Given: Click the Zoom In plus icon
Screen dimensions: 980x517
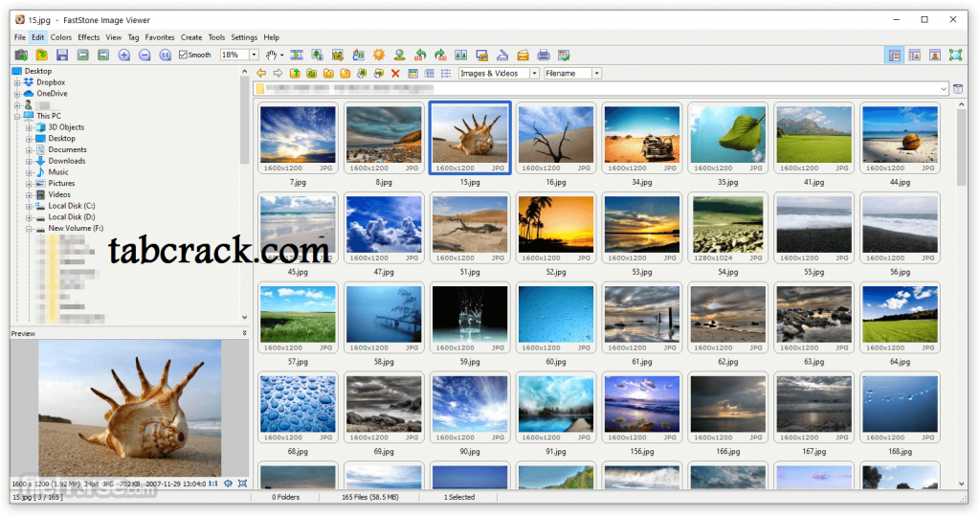Looking at the screenshot, I should pos(123,55).
